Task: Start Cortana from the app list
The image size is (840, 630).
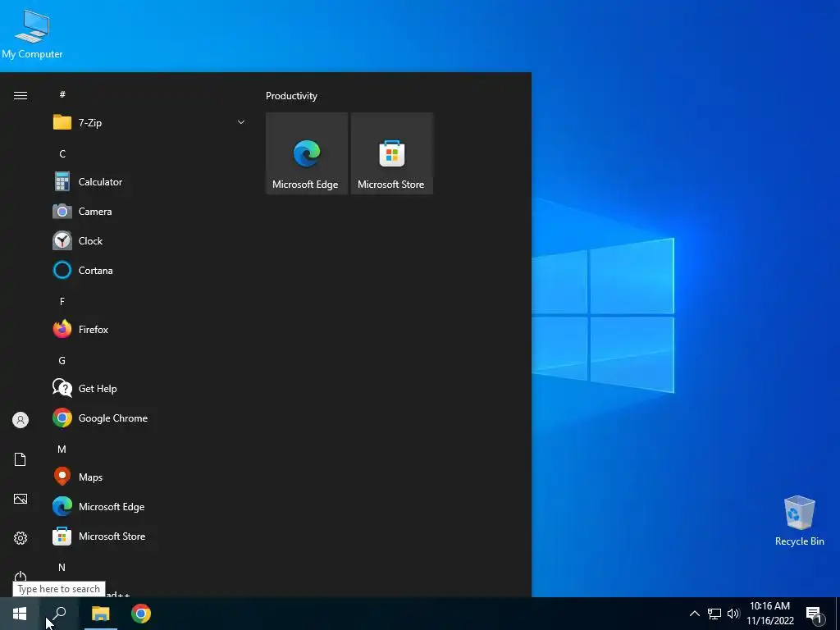Action: pyautogui.click(x=149, y=271)
